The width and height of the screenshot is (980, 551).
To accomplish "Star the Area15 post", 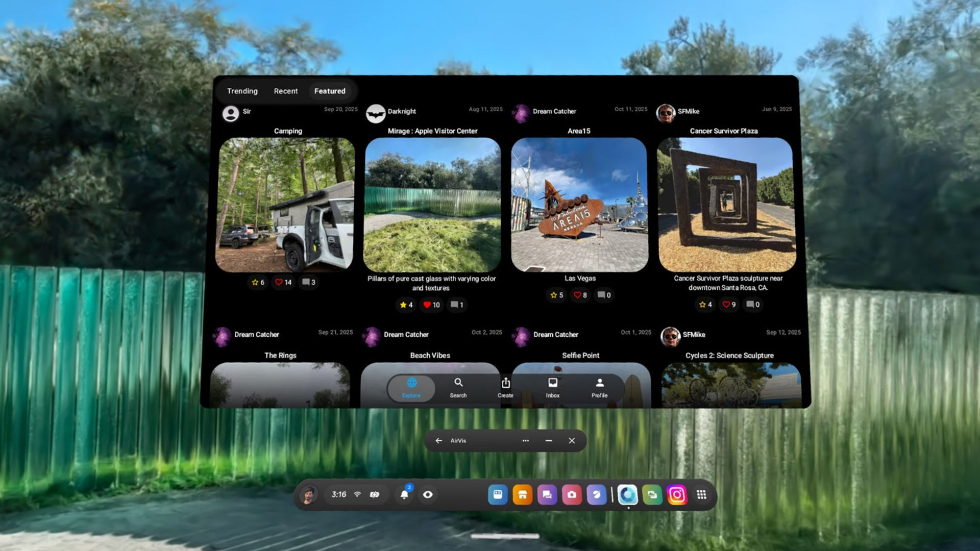I will coord(553,295).
